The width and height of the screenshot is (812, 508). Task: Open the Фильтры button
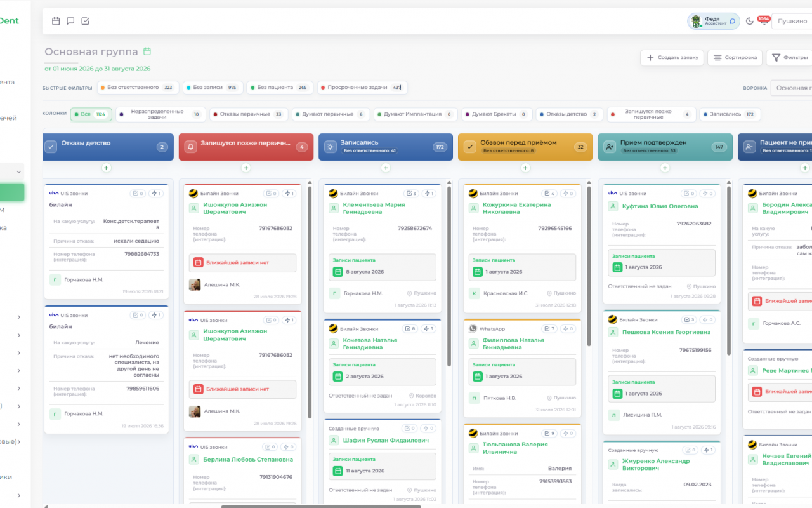(x=789, y=58)
